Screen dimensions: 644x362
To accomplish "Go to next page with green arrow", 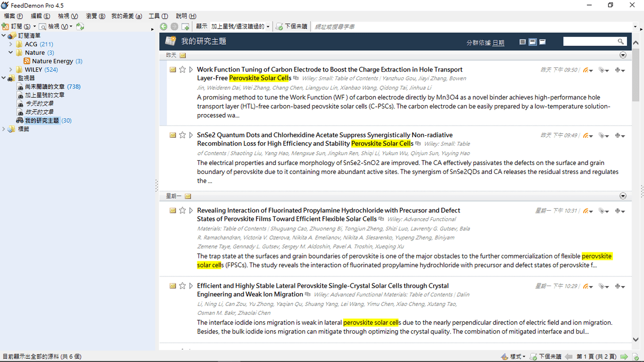I will [624, 356].
